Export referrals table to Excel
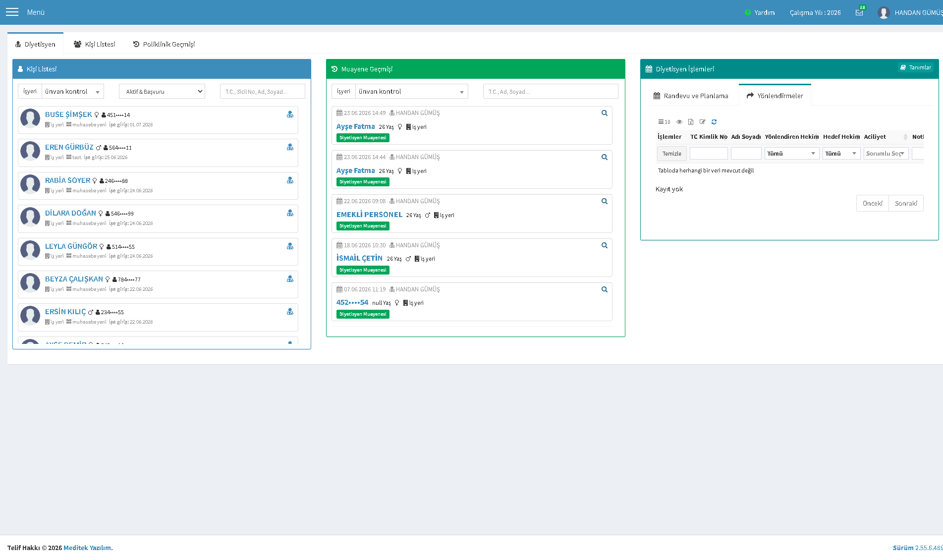This screenshot has width=943, height=560. (691, 122)
